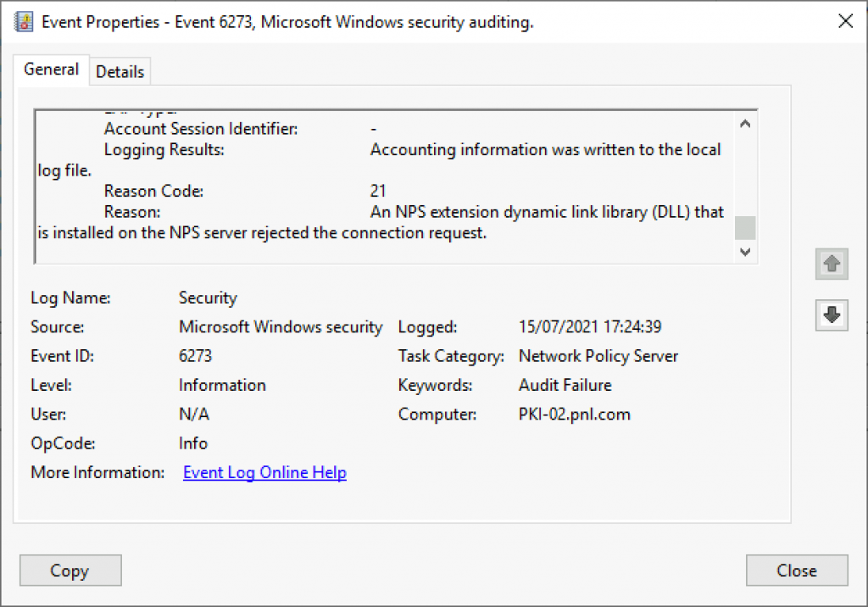Click the scrollbar thumb in the description area
The image size is (868, 607).
pyautogui.click(x=744, y=227)
